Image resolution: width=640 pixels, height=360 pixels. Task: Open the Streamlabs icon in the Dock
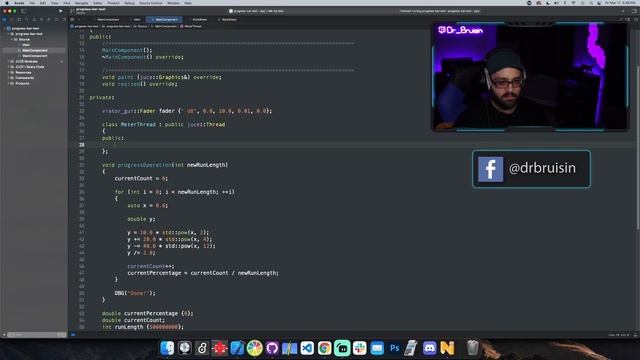pyautogui.click(x=342, y=348)
